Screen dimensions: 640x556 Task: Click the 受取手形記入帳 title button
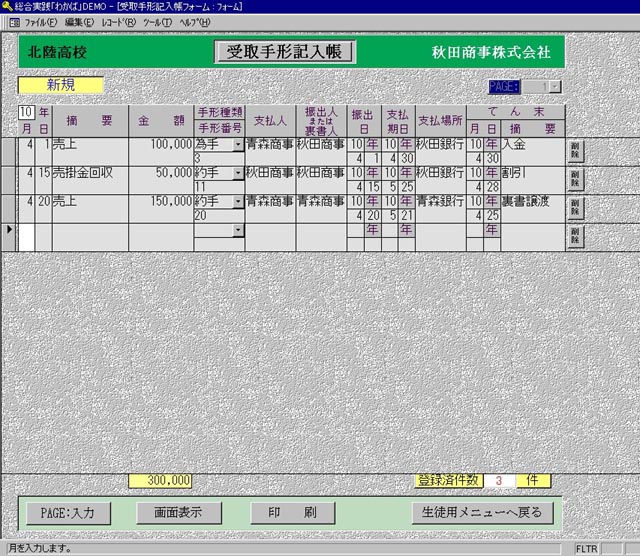tap(285, 52)
